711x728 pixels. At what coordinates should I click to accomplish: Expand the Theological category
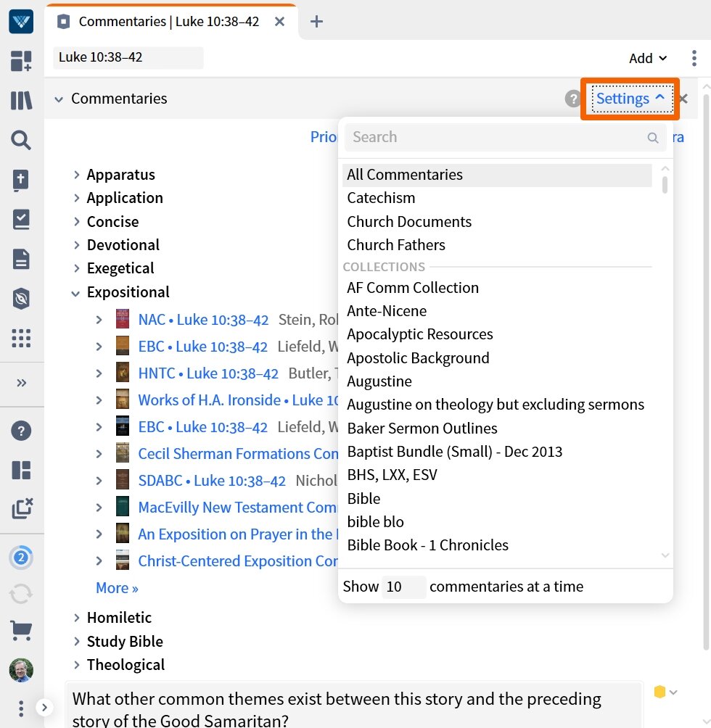pos(77,664)
